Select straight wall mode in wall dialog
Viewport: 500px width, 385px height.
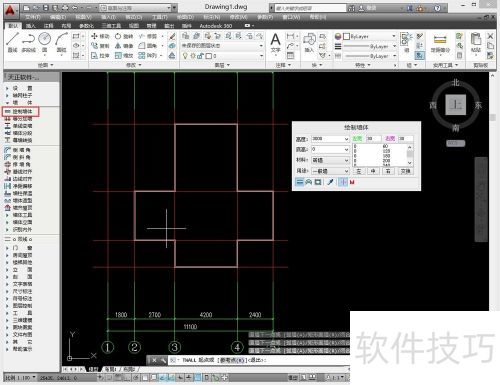(300, 182)
